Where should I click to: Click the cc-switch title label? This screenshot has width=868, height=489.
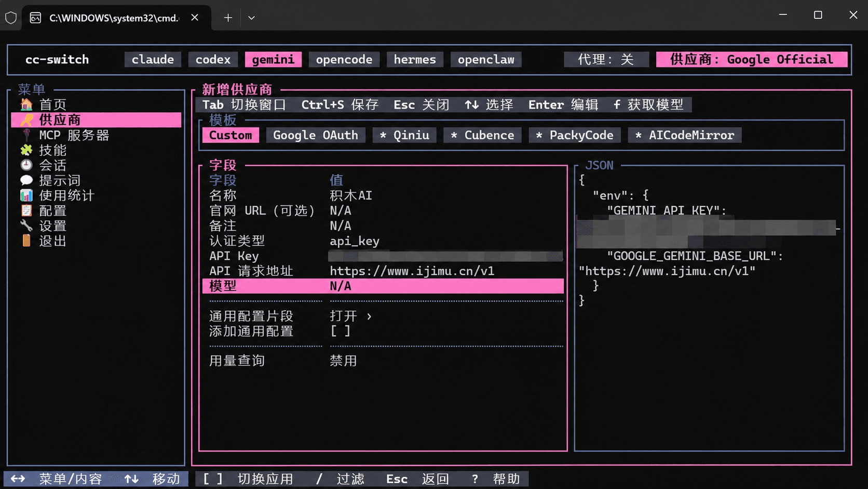click(x=57, y=60)
